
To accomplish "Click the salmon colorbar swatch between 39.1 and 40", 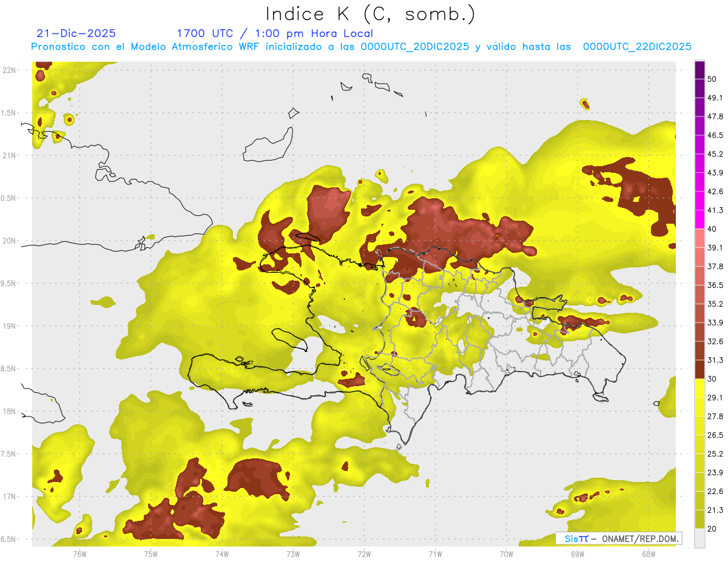I will [699, 238].
